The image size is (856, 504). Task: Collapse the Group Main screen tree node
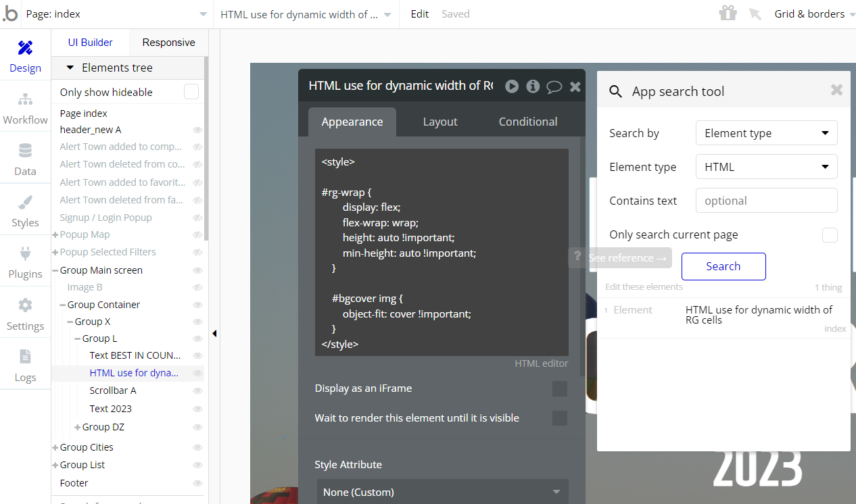(55, 270)
